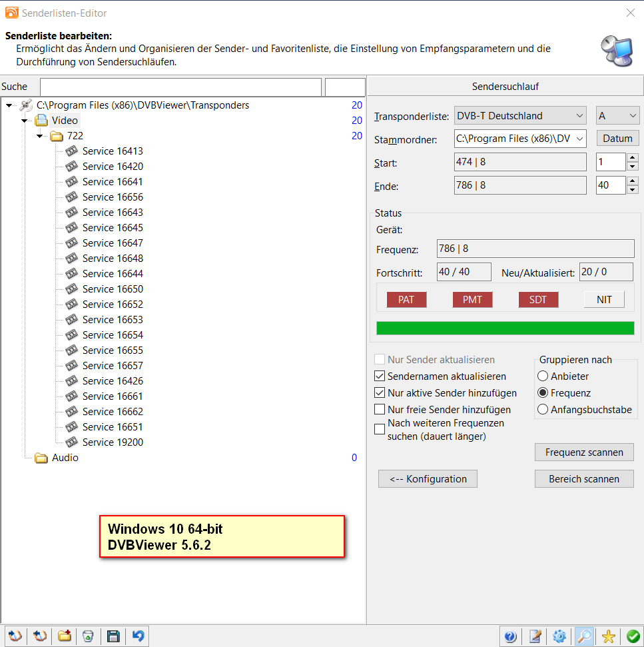Select Service 16650 in the tree
This screenshot has width=644, height=647.
click(113, 289)
